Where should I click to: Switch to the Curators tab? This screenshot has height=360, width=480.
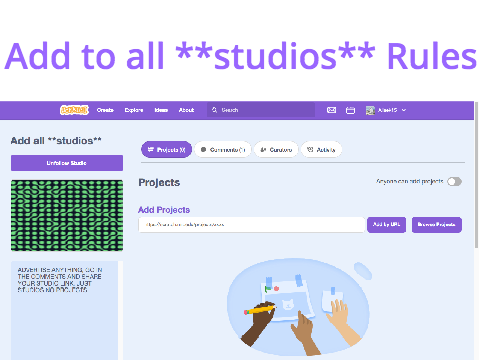click(276, 150)
